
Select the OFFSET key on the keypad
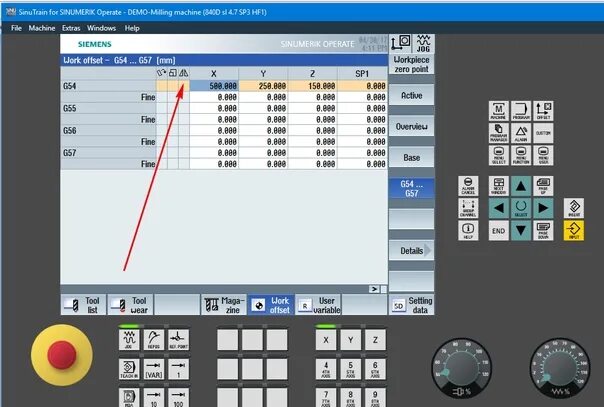543,111
